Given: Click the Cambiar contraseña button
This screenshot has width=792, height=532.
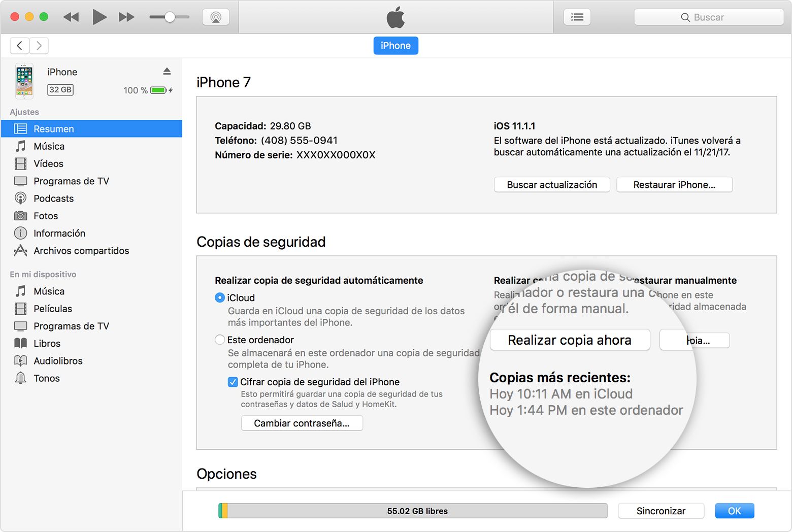Looking at the screenshot, I should (302, 423).
